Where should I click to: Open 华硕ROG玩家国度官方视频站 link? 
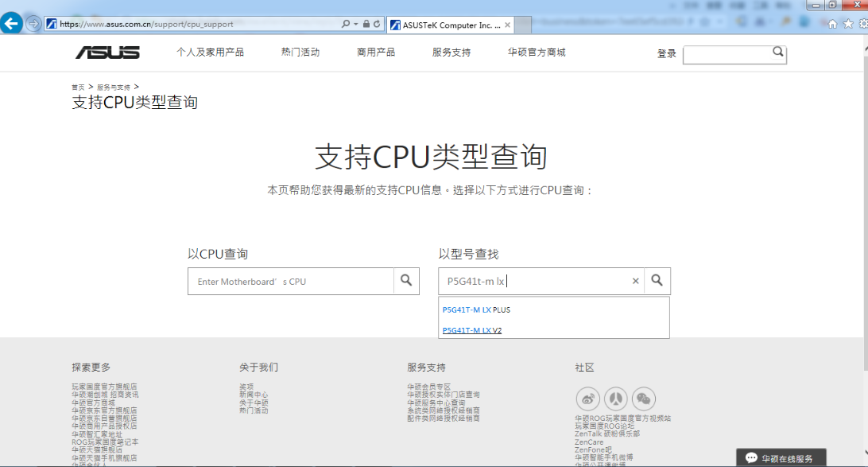tap(622, 418)
